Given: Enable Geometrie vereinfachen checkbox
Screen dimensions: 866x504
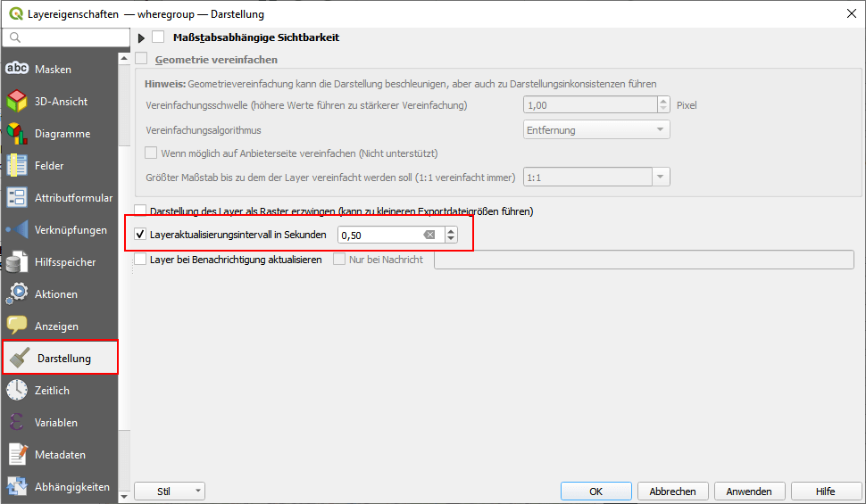Looking at the screenshot, I should coord(141,60).
